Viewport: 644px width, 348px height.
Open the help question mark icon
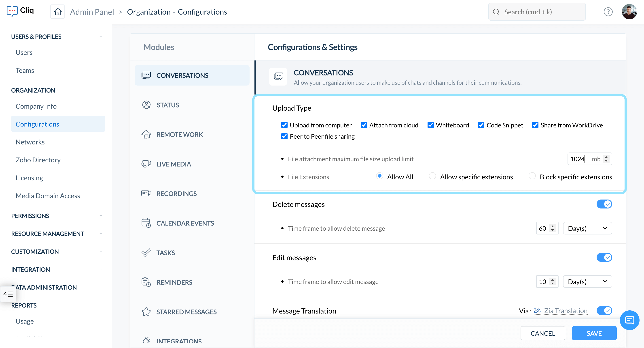608,12
